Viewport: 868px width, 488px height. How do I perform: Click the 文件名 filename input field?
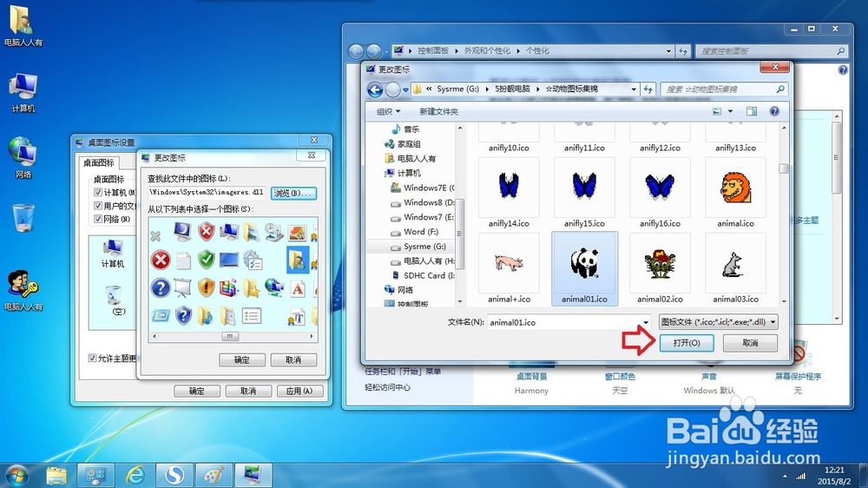565,322
